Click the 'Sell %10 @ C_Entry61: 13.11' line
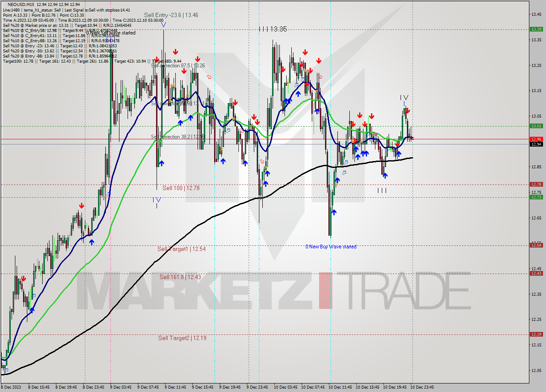The image size is (546, 392). 61,35
